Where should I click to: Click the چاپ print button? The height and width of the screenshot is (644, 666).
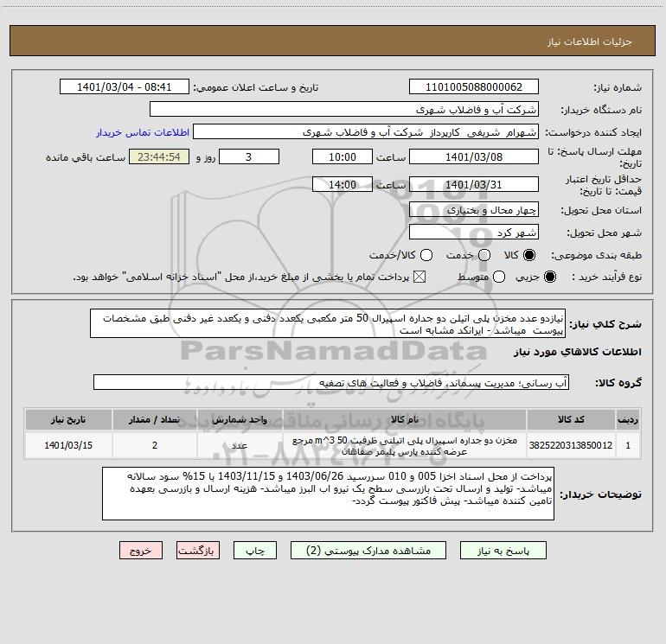click(x=255, y=550)
